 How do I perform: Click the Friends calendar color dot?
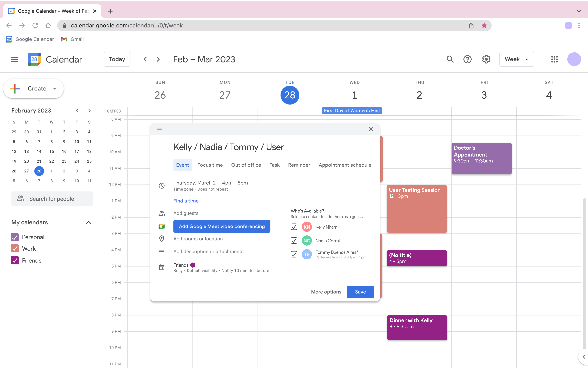[193, 265]
